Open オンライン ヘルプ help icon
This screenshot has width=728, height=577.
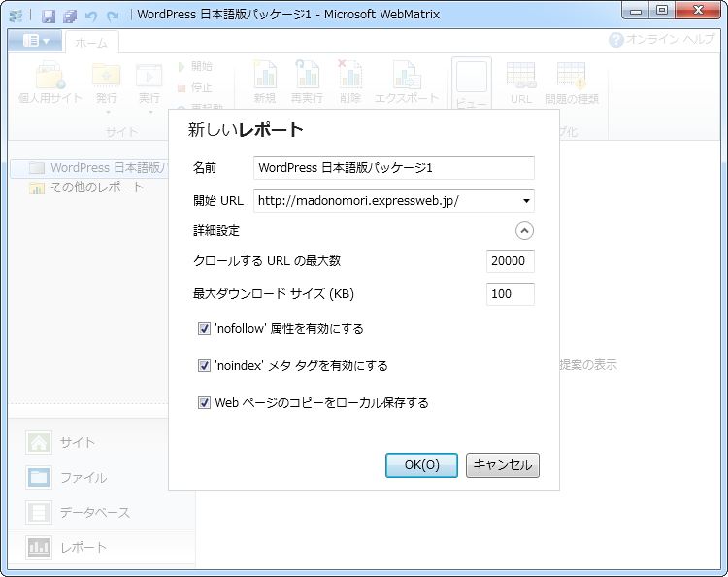point(615,40)
